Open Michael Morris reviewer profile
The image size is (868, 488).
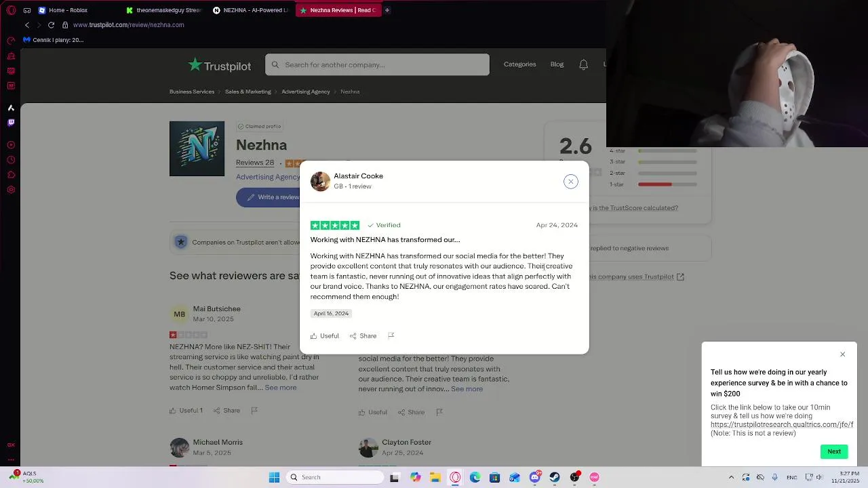point(218,442)
